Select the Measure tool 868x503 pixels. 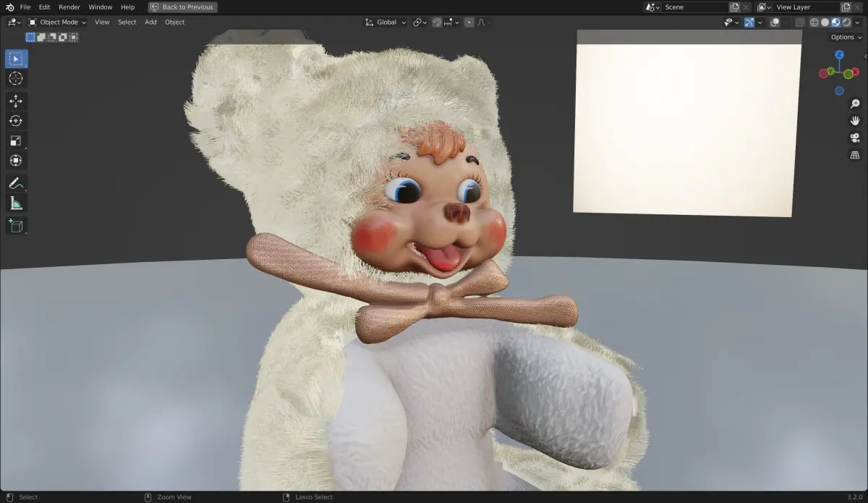pos(16,203)
